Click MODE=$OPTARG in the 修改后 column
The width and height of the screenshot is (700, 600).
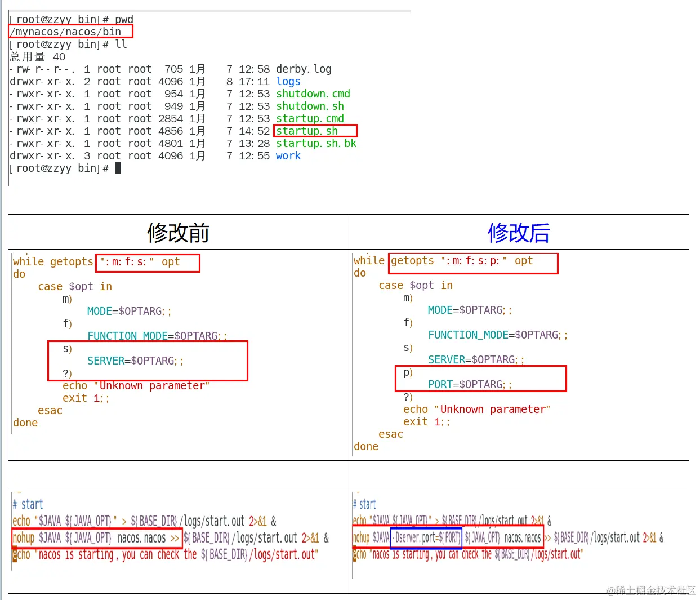coord(470,310)
